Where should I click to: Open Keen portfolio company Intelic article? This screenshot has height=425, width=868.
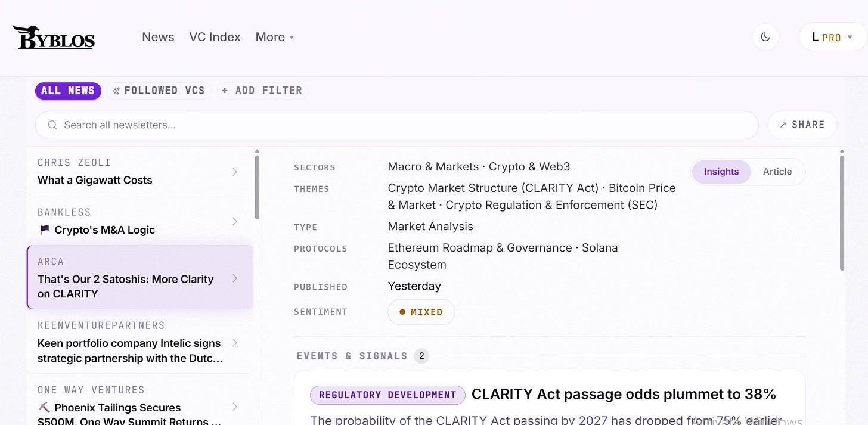click(x=140, y=342)
